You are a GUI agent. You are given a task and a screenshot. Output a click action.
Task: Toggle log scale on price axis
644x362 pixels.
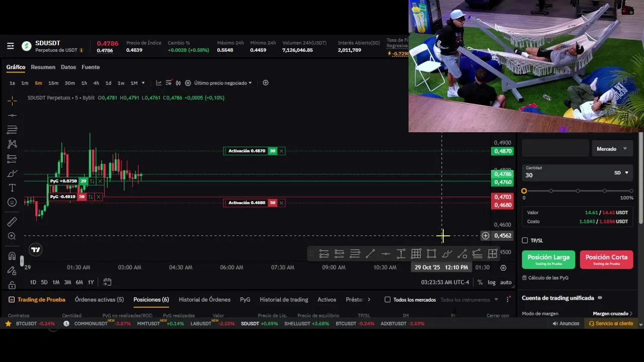[x=492, y=283]
